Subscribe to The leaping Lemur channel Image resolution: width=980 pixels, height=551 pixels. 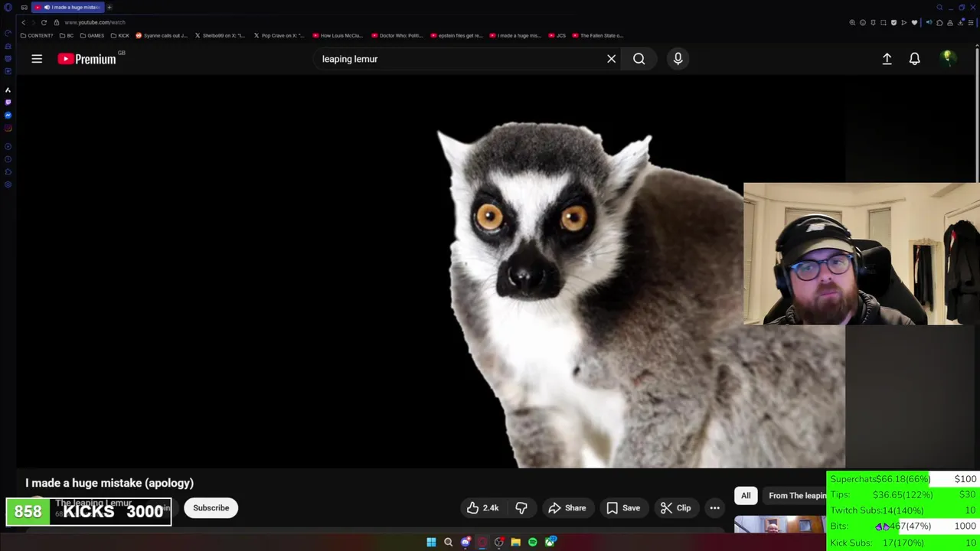[x=211, y=508]
